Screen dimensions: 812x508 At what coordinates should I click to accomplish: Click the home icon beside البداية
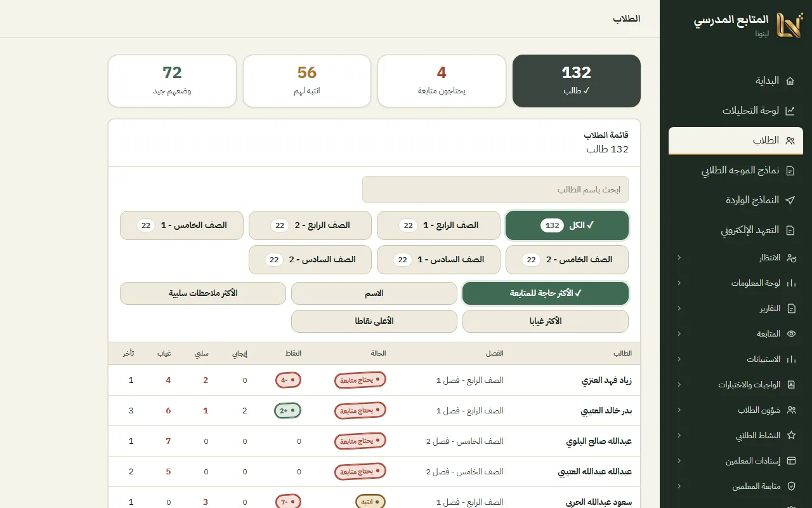click(x=790, y=81)
